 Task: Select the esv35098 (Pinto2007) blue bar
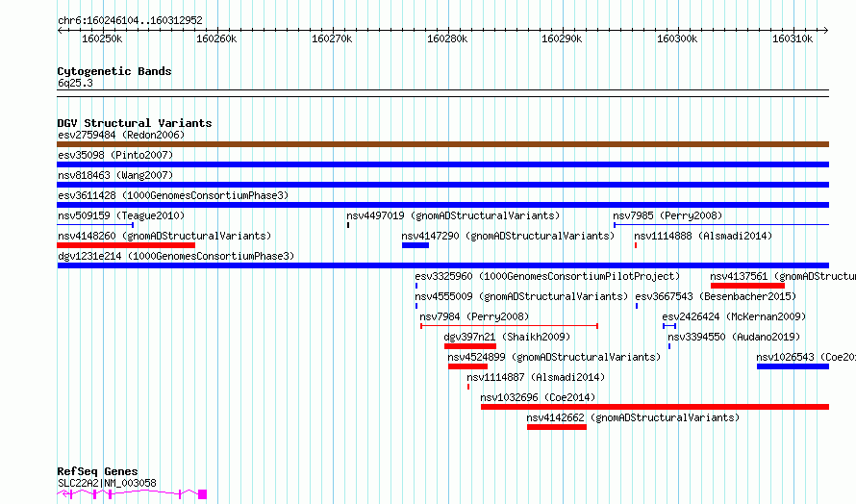click(x=442, y=164)
